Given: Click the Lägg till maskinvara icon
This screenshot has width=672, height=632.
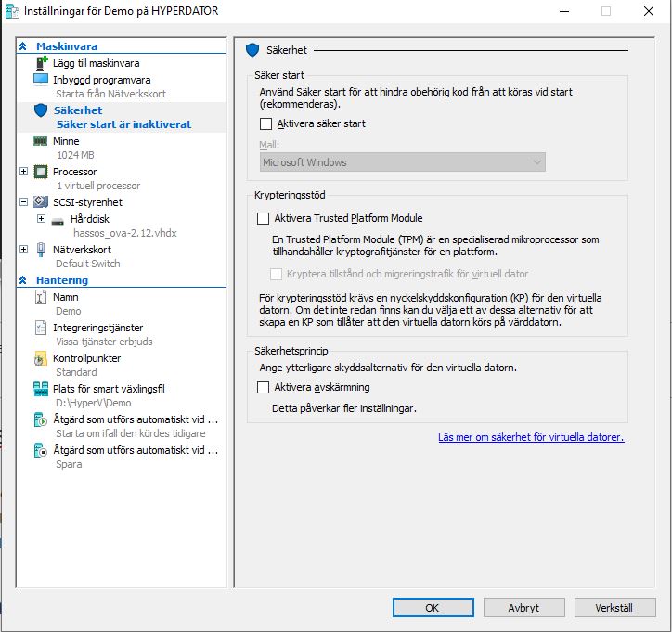Looking at the screenshot, I should click(x=41, y=63).
